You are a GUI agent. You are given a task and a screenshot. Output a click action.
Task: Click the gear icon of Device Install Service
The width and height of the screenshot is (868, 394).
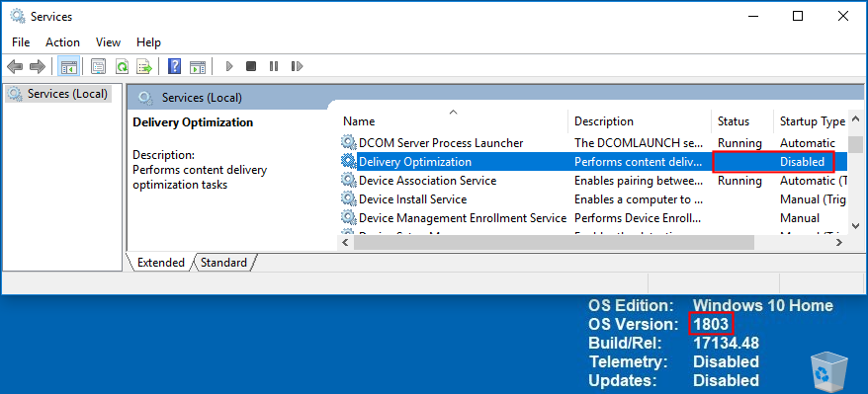pyautogui.click(x=348, y=198)
